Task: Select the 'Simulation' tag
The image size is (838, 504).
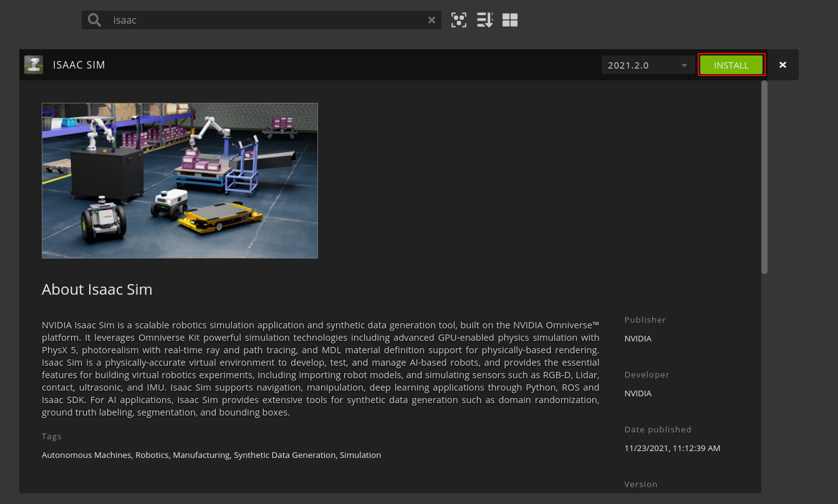Action: tap(360, 455)
